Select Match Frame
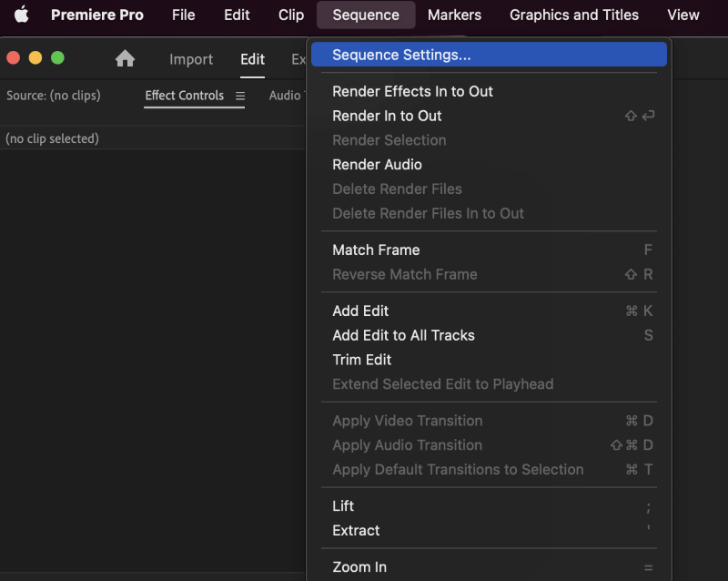This screenshot has height=581, width=728. pyautogui.click(x=489, y=250)
